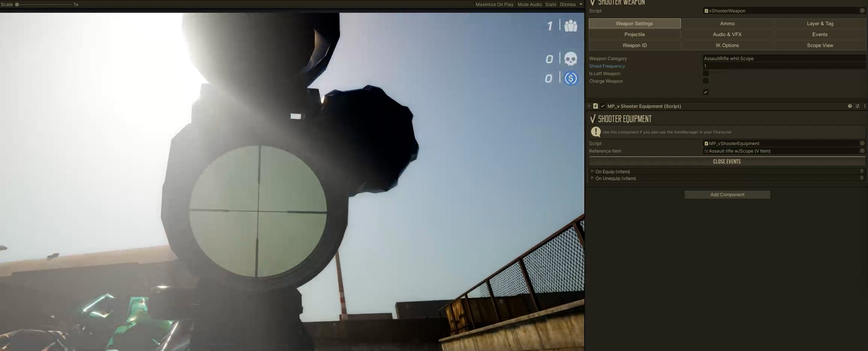The height and width of the screenshot is (351, 868).
Task: Open MP_v Shooter Equipment help reference
Action: [x=850, y=106]
